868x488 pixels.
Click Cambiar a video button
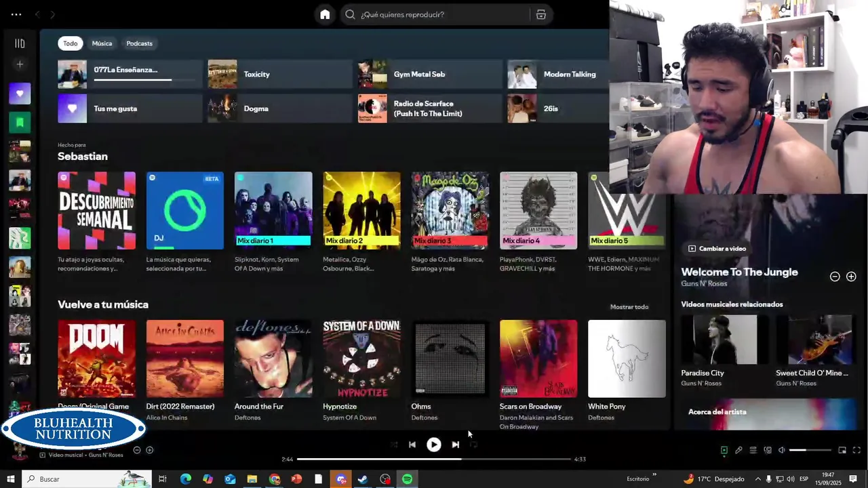pyautogui.click(x=717, y=249)
